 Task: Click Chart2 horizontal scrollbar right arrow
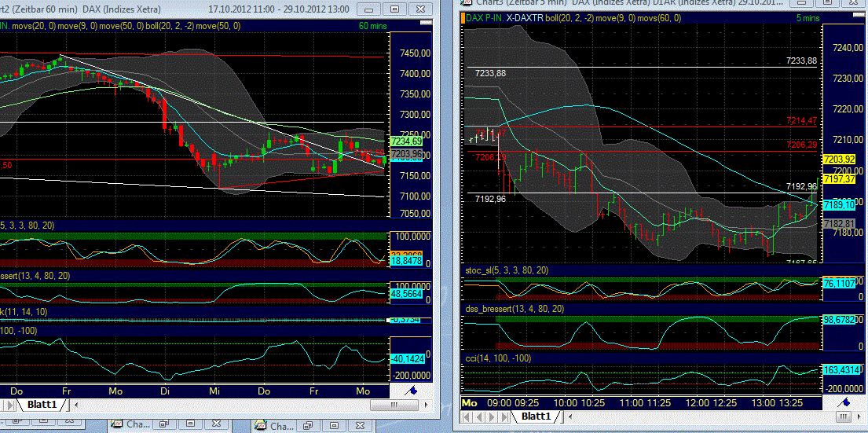coord(426,405)
